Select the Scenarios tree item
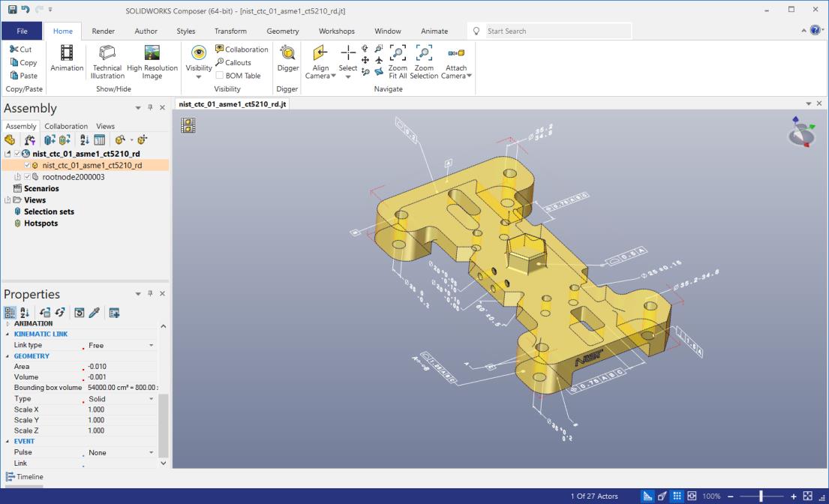The image size is (829, 504). [x=41, y=188]
